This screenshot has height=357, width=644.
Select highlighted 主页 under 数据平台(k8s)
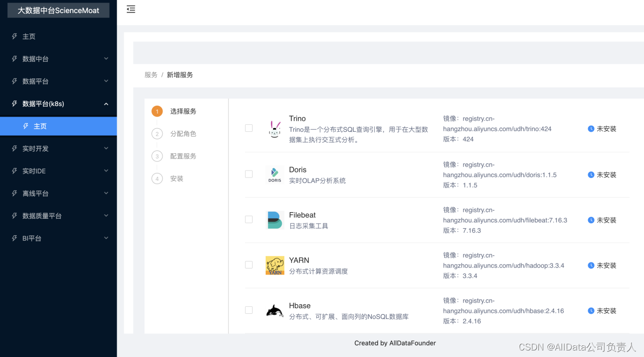(x=58, y=126)
